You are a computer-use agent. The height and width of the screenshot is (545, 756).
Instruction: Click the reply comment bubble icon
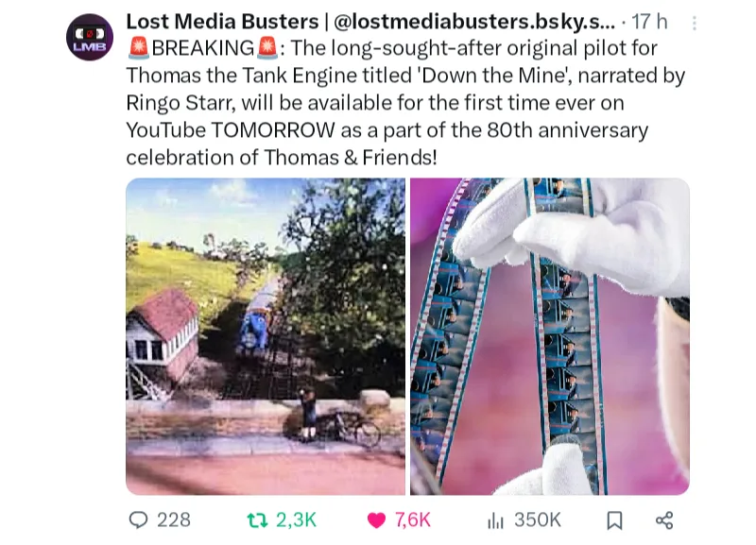[x=138, y=519]
